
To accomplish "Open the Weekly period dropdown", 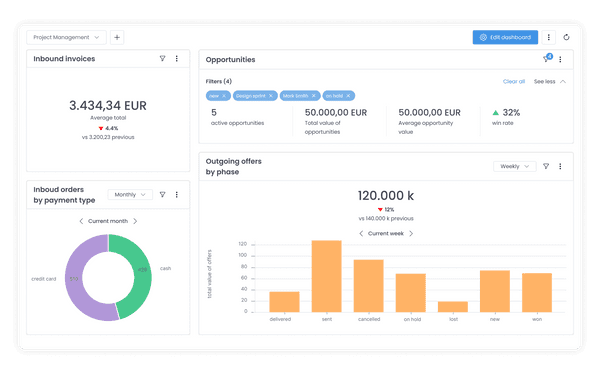I will (515, 166).
